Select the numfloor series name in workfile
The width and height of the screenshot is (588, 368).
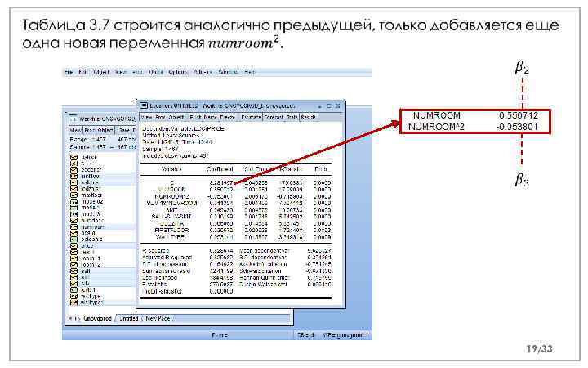(91, 221)
